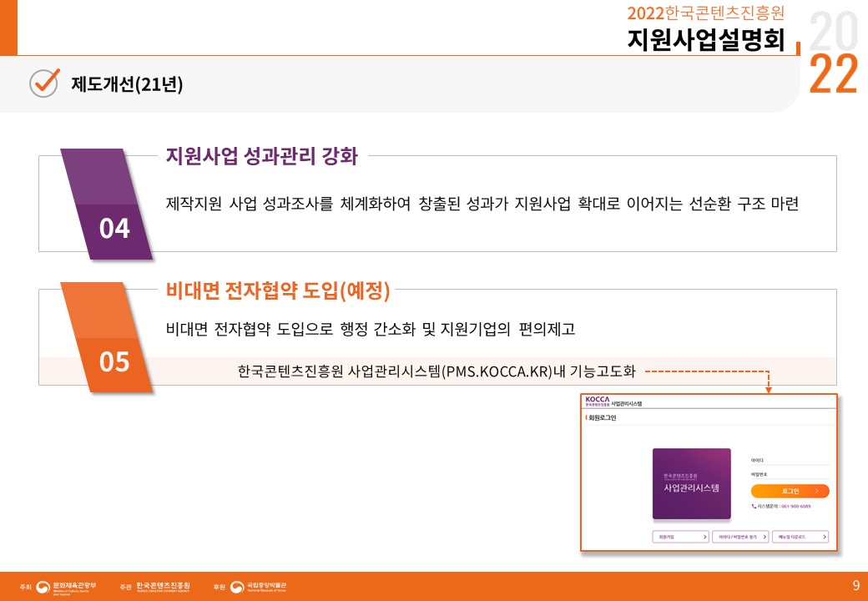Click the 아이디 input field
The width and height of the screenshot is (868, 601).
coord(790,461)
